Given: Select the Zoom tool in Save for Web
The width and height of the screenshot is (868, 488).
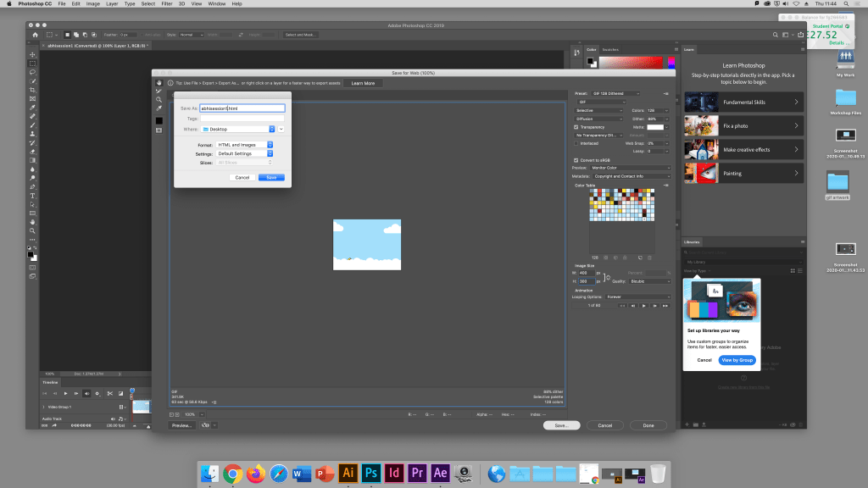Looking at the screenshot, I should click(x=159, y=100).
